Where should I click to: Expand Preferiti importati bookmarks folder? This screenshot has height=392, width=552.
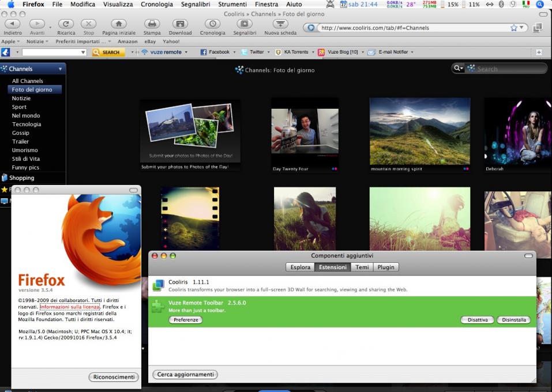tap(83, 42)
